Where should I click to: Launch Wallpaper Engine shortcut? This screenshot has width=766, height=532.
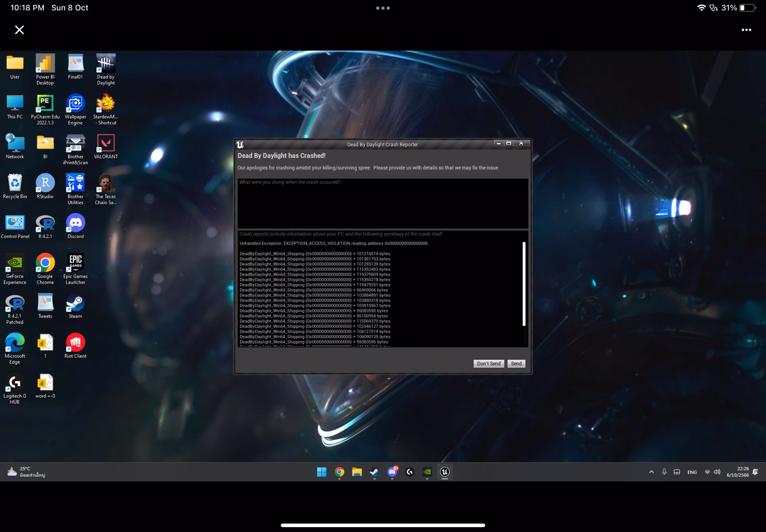(x=75, y=110)
